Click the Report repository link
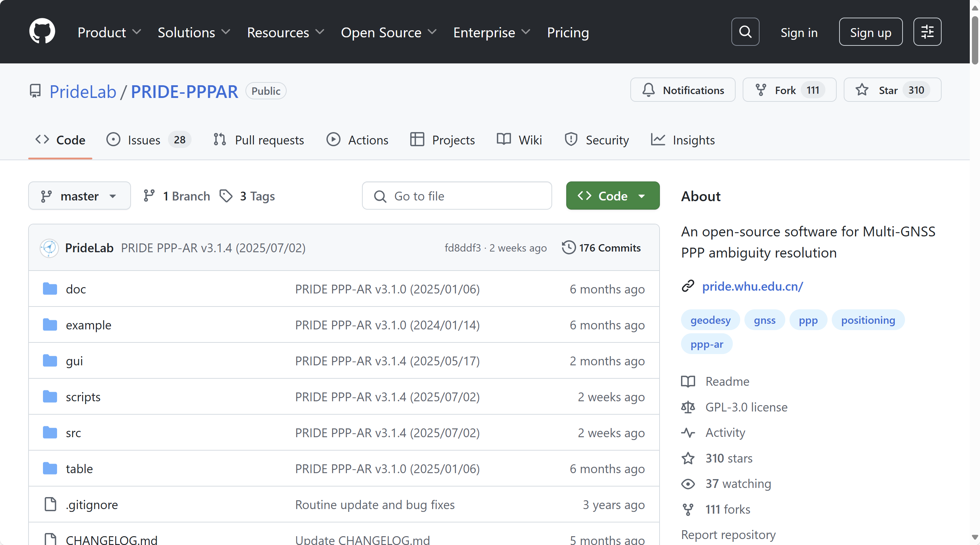The height and width of the screenshot is (545, 980). [728, 535]
